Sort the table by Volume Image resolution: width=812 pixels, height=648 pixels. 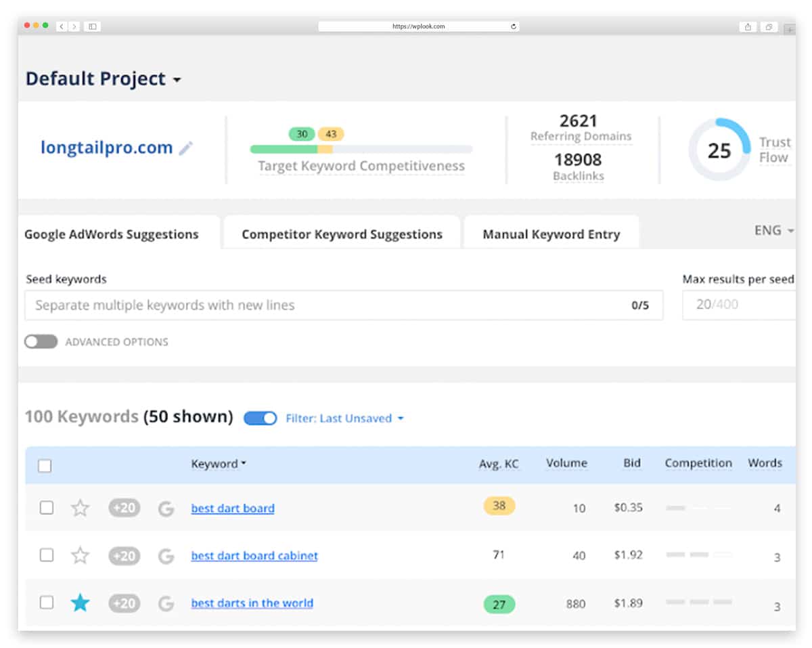[566, 463]
